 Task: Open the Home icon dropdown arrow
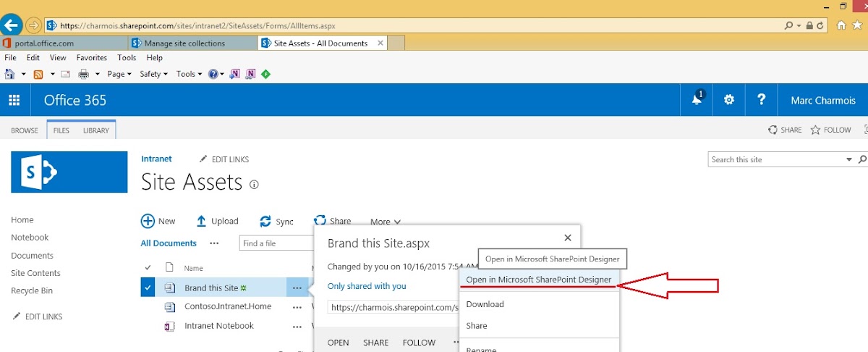23,74
